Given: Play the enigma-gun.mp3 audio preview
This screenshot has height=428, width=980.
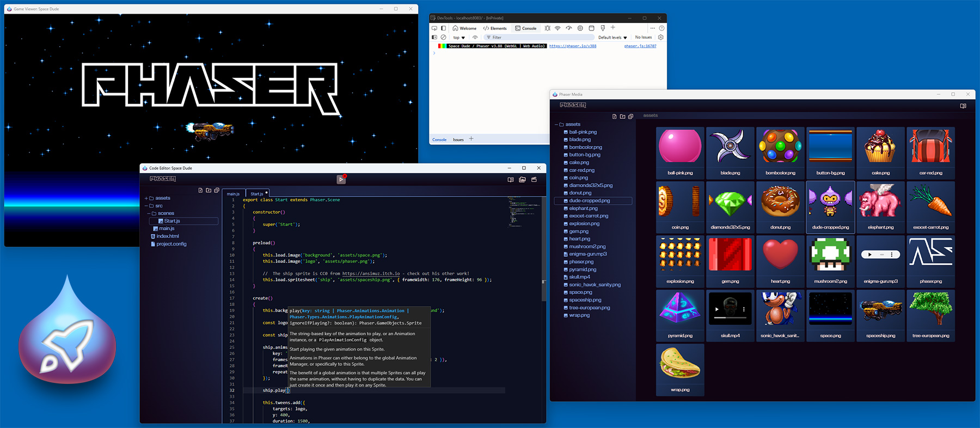Looking at the screenshot, I should pos(869,255).
